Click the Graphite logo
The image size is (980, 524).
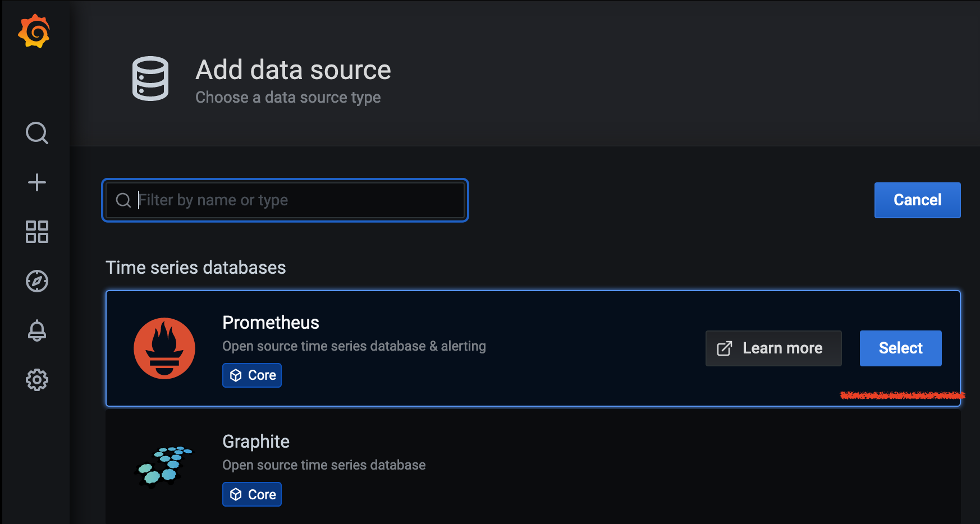pos(164,467)
